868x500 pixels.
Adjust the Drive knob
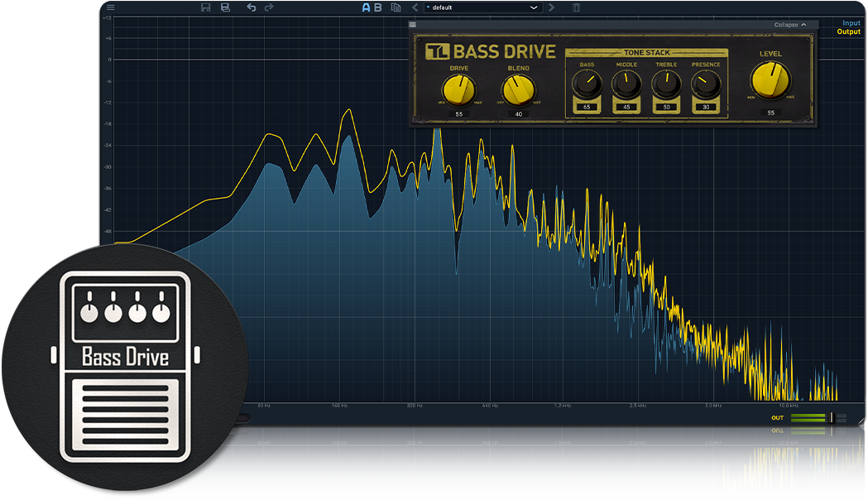[x=459, y=89]
